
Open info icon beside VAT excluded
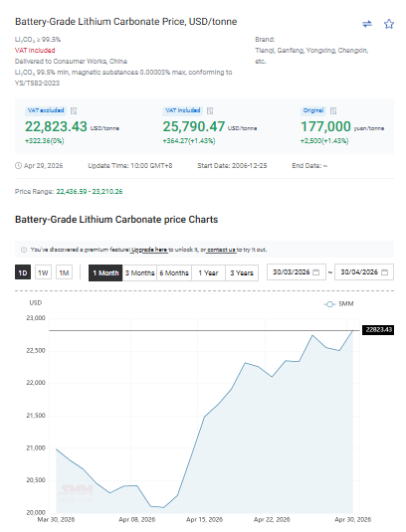pos(74,110)
